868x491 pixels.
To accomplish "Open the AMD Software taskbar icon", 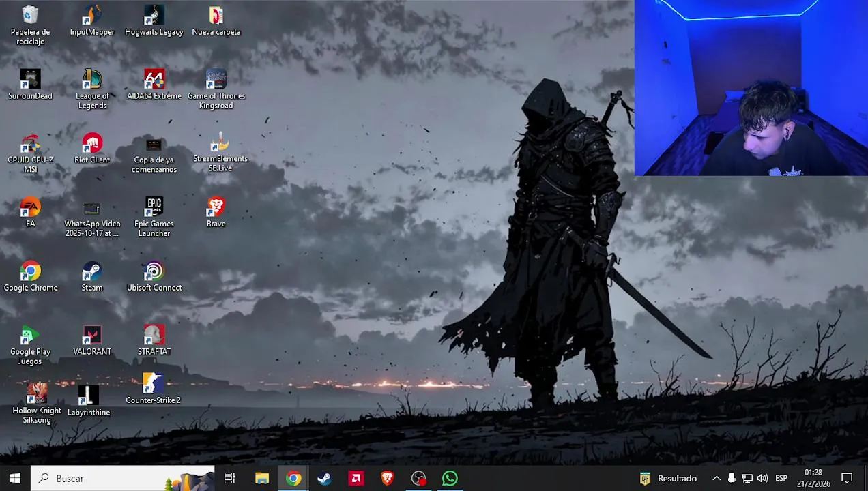I will point(356,479).
